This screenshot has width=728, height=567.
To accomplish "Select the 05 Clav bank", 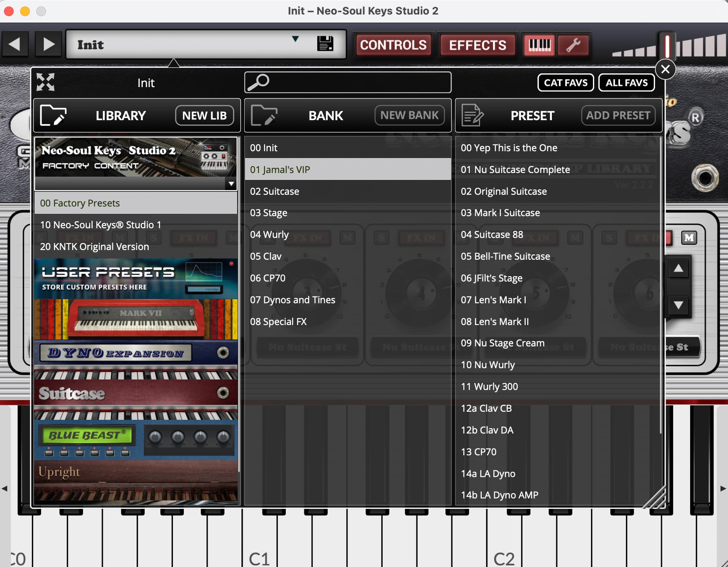I will pos(348,256).
